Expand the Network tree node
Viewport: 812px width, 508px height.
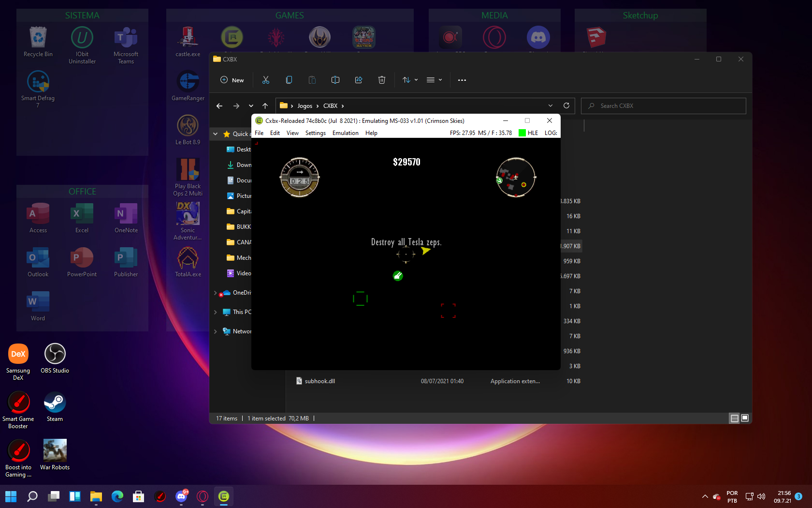[x=215, y=331]
